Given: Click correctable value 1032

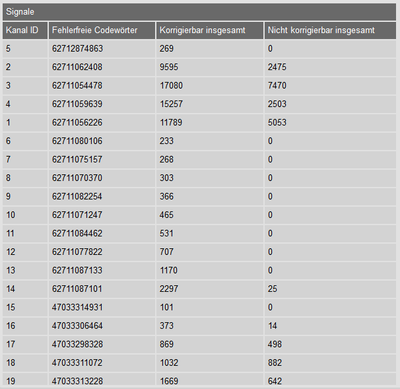Looking at the screenshot, I should tap(169, 363).
